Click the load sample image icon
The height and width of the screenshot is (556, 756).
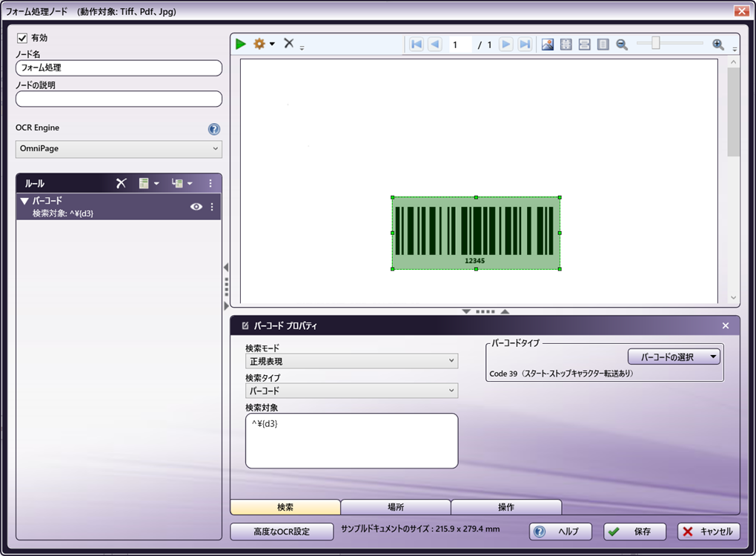pyautogui.click(x=547, y=44)
